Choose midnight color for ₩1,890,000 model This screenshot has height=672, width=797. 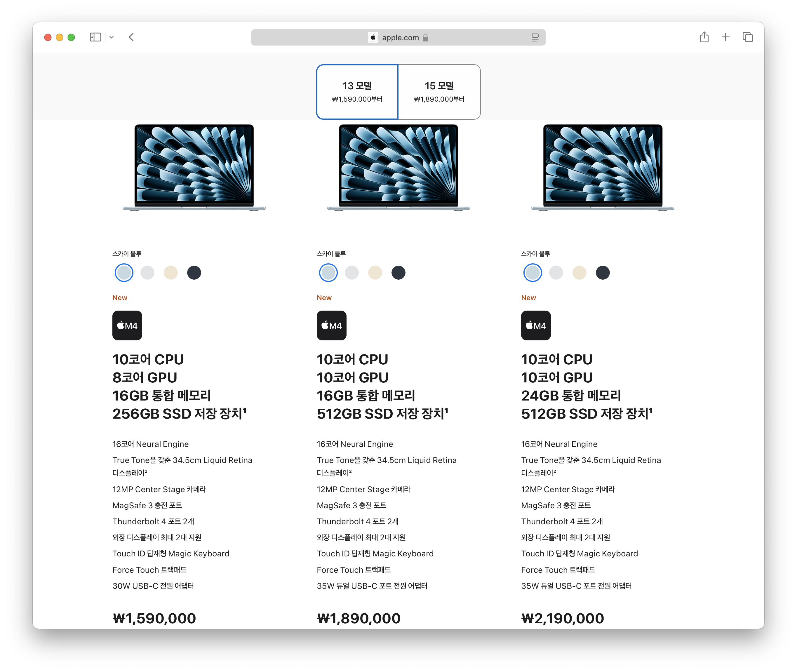(x=398, y=273)
